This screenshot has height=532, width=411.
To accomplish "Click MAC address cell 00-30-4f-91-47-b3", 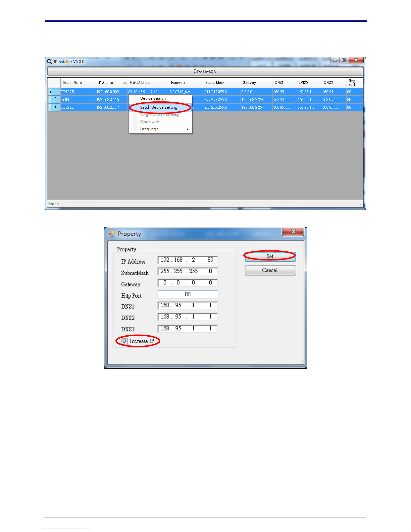I will coord(148,92).
